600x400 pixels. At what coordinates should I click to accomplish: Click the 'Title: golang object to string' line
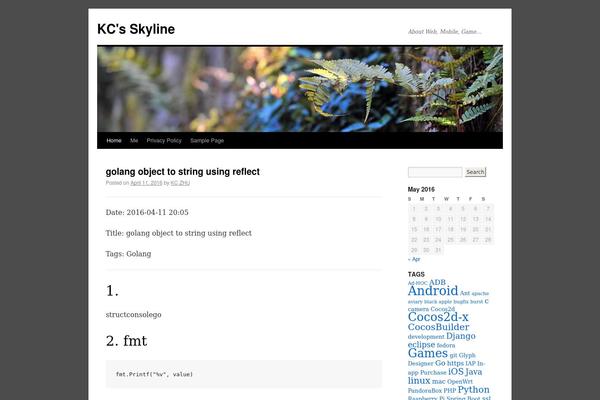point(179,233)
